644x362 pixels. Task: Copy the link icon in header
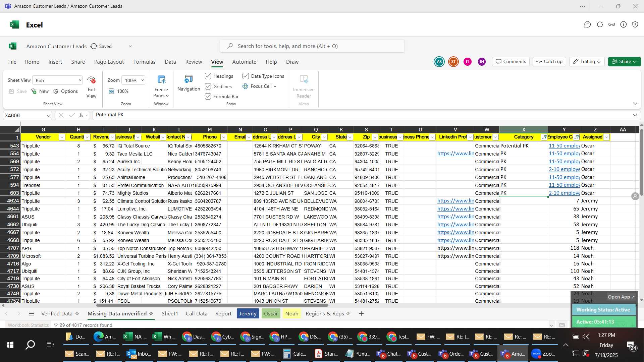(x=612, y=24)
